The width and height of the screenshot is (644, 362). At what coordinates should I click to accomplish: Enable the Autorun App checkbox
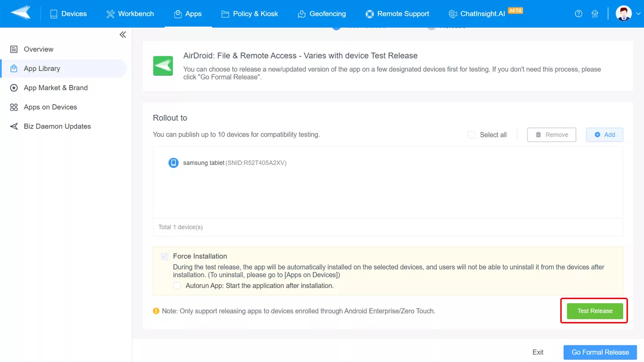pos(177,286)
